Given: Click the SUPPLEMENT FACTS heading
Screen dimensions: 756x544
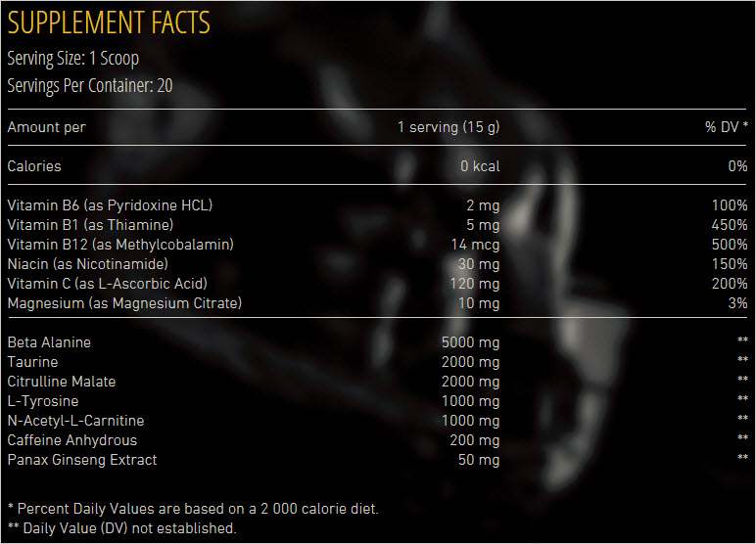Looking at the screenshot, I should point(109,22).
